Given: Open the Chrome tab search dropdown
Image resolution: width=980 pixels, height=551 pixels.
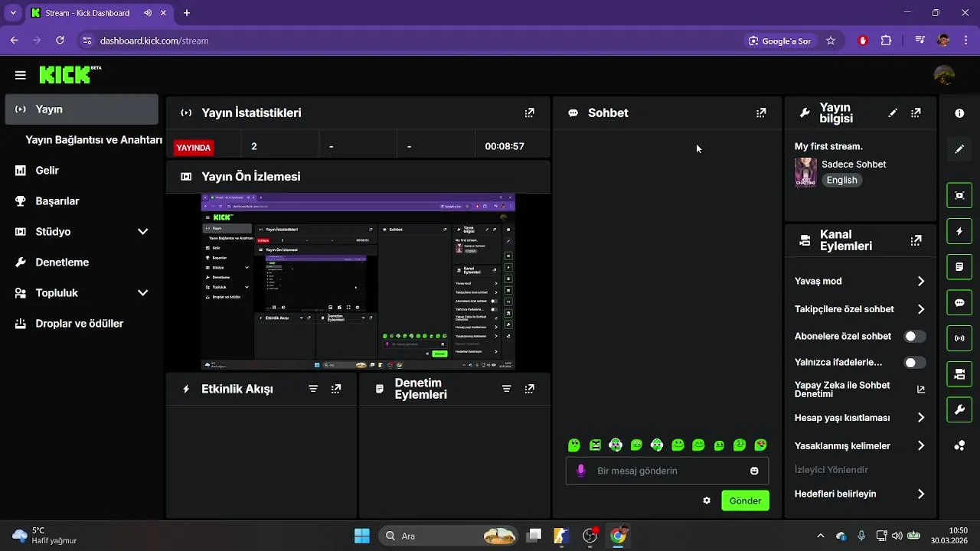Looking at the screenshot, I should [13, 13].
